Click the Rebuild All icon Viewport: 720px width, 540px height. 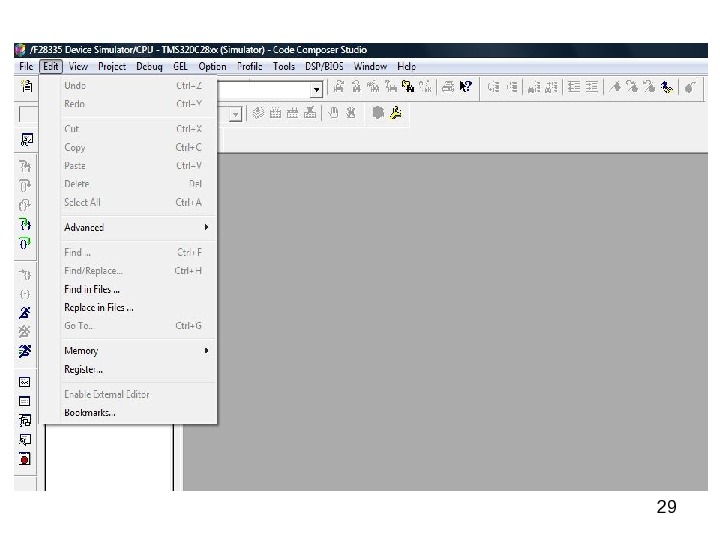tap(292, 112)
